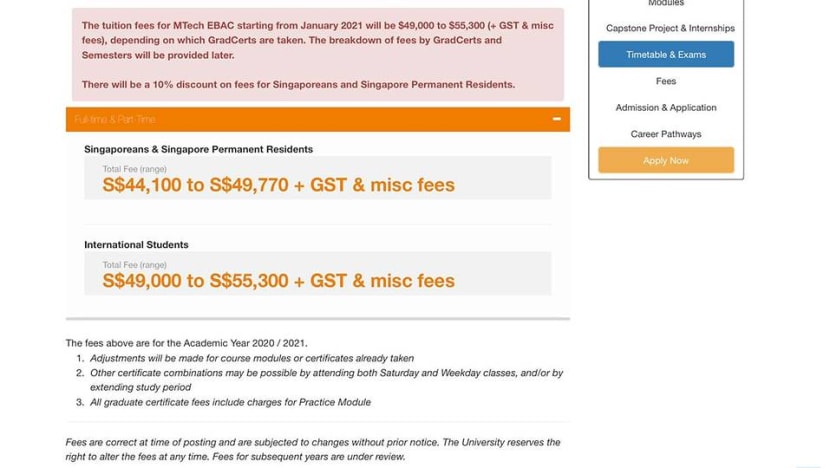Open Capstone Project & Internships link
This screenshot has height=468, width=830.
click(x=670, y=28)
